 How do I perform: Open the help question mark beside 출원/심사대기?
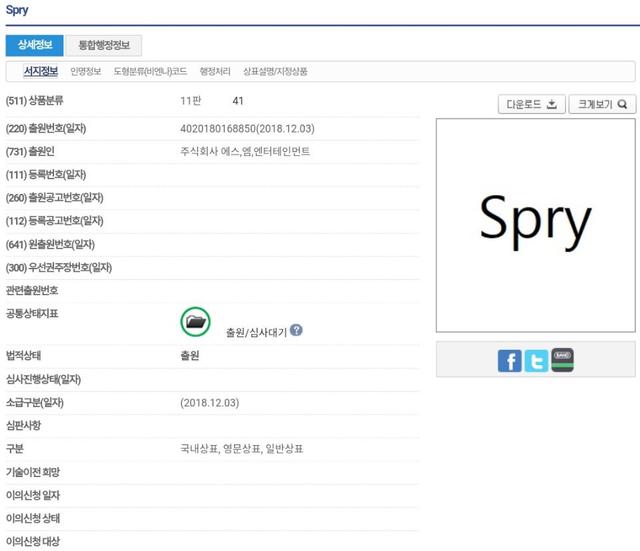(x=296, y=331)
